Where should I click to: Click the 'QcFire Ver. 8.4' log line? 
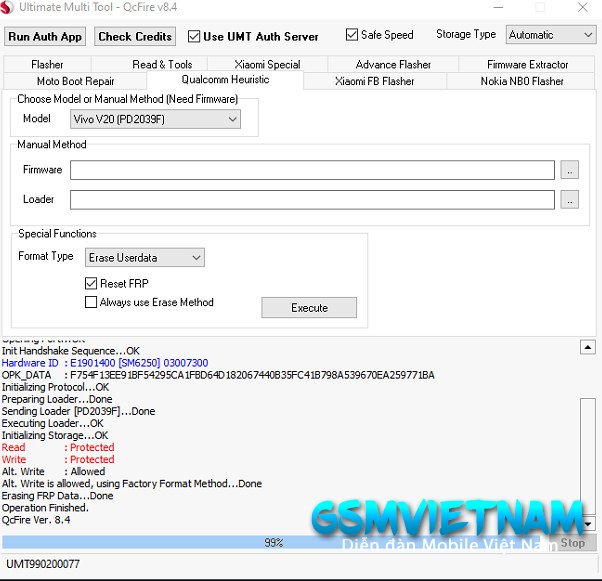[36, 520]
